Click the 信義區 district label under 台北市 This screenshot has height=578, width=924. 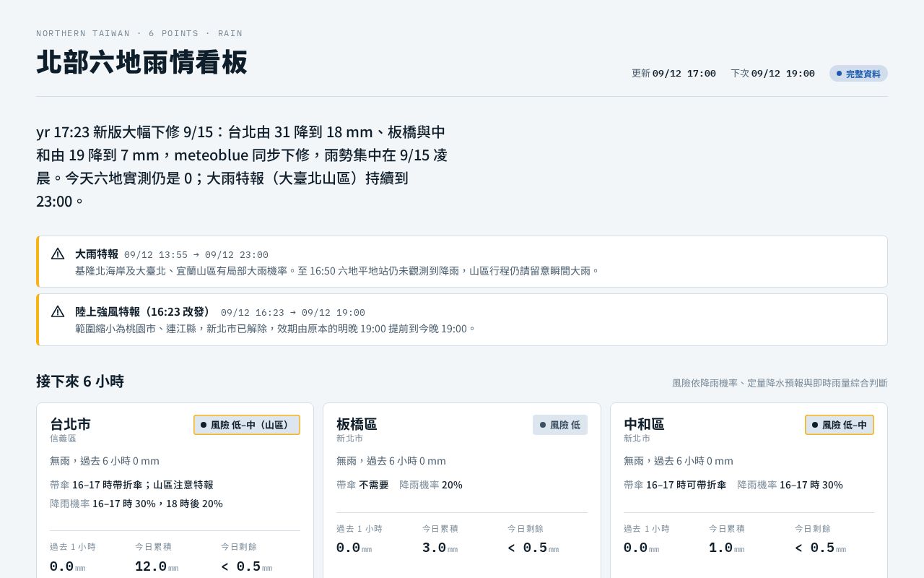coord(63,439)
